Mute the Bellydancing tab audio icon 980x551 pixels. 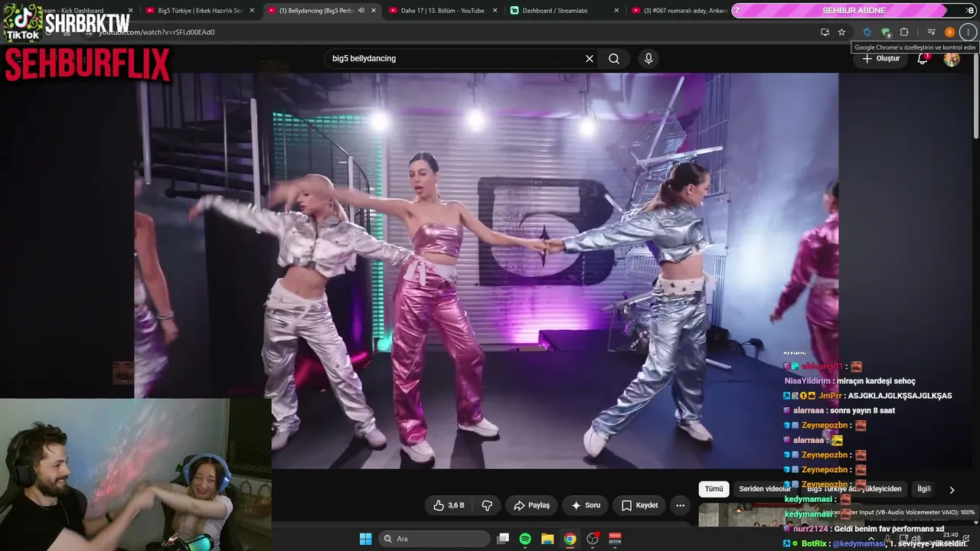tap(361, 11)
